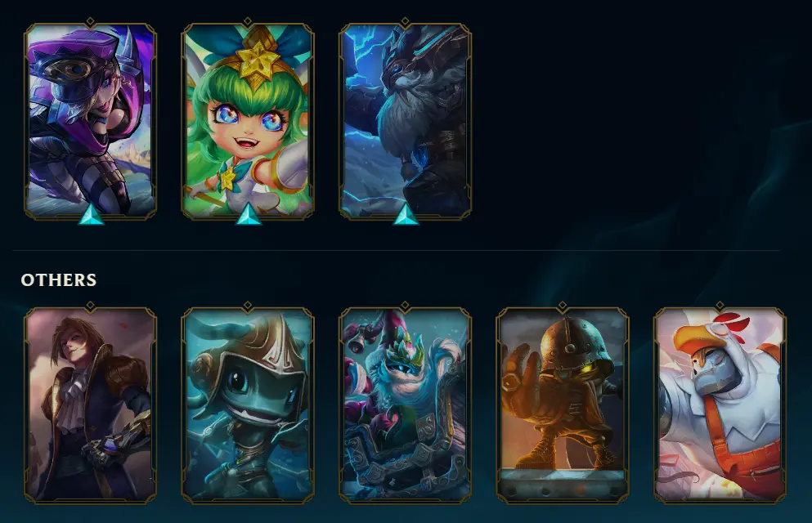812x523 pixels.
Task: Click diamond ornament atop Ezreal suit card
Action: 90,306
